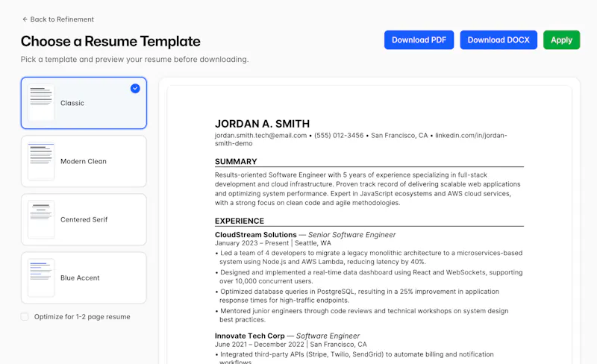Click CloudStream Solutions company name
597x364 pixels.
click(256, 235)
